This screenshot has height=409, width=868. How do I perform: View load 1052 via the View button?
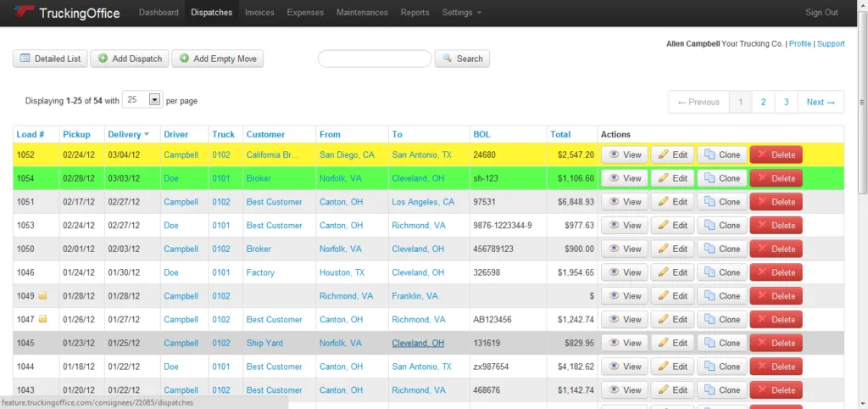click(625, 155)
